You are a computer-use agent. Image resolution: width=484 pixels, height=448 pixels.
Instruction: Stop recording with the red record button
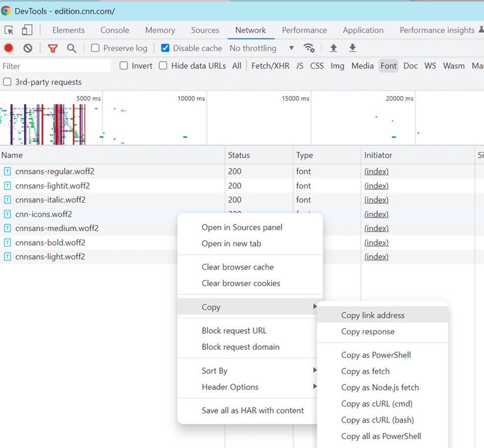(7, 48)
